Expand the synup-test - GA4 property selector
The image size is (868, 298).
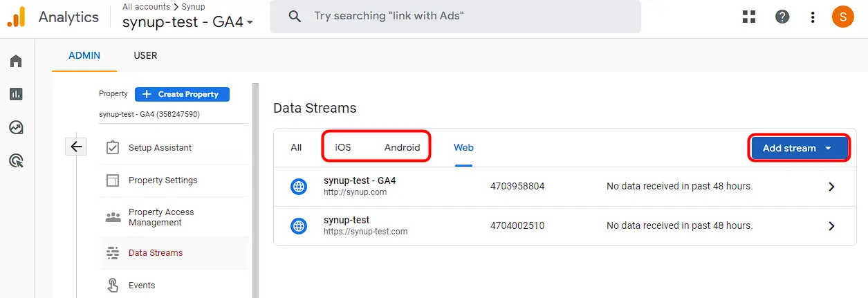[187, 22]
